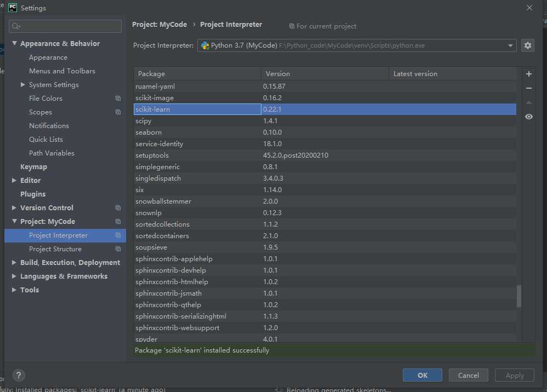Open the Project Interpreter dropdown
The height and width of the screenshot is (392, 547).
pos(356,45)
